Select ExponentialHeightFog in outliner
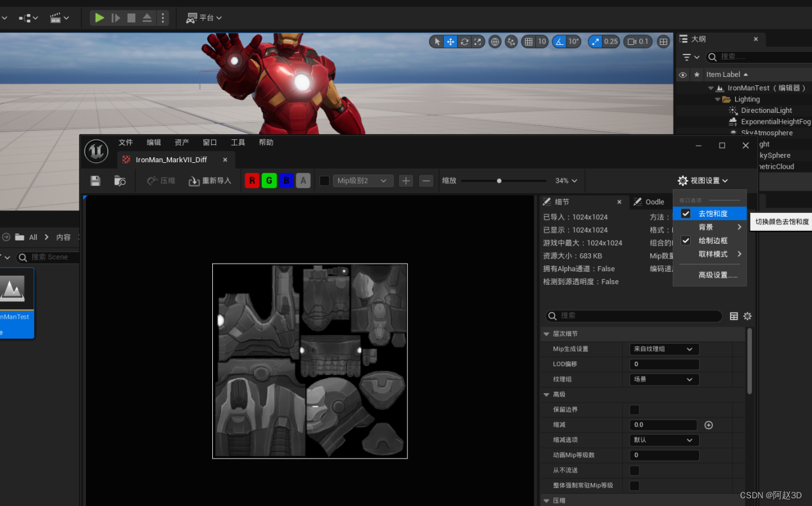 tap(776, 121)
